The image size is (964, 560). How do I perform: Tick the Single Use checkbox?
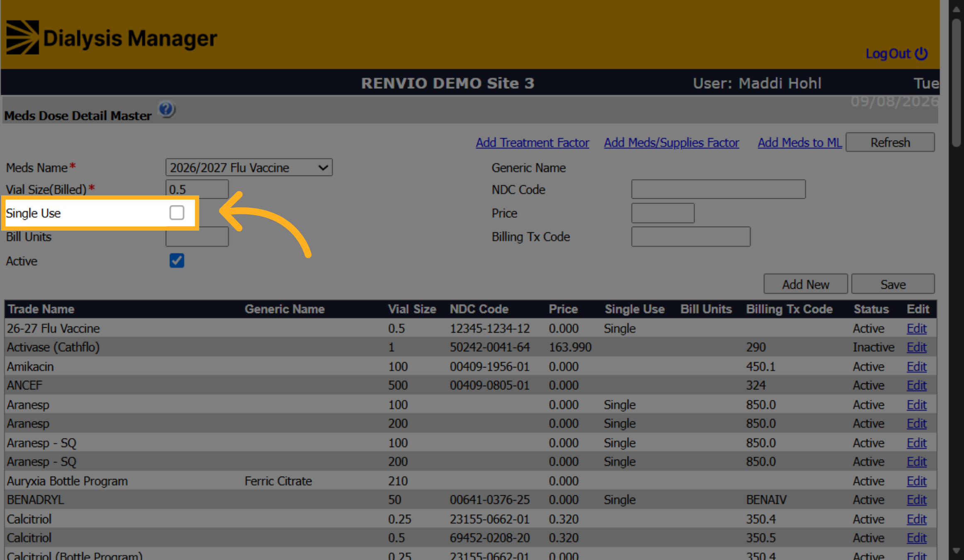tap(177, 213)
